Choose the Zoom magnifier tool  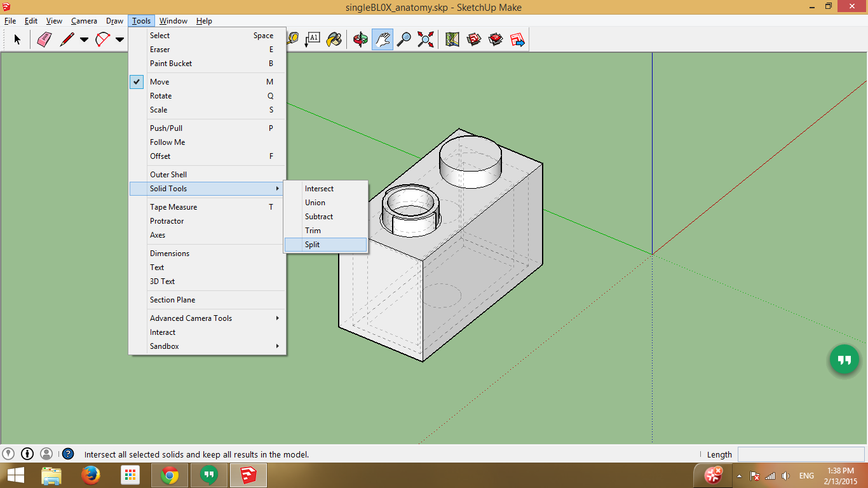[403, 39]
